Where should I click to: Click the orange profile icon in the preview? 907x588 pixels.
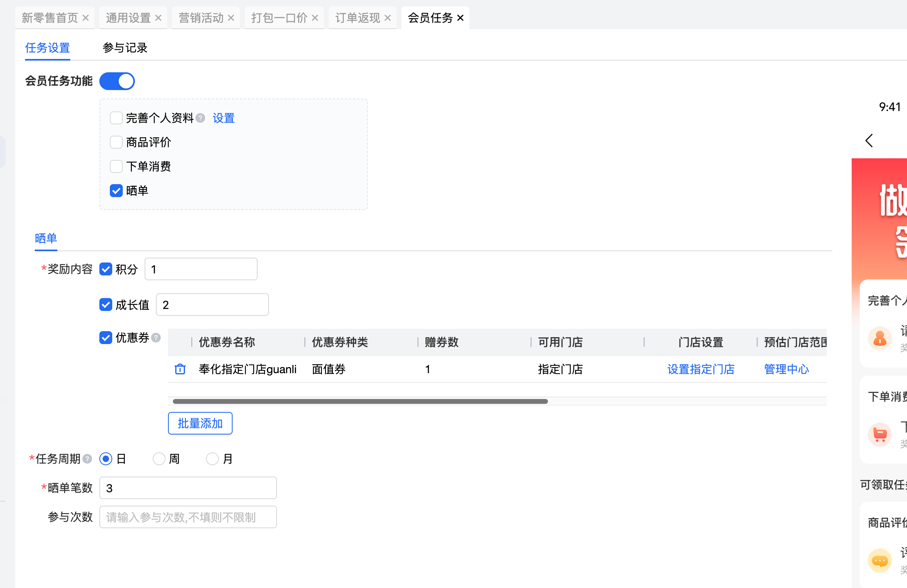(880, 338)
